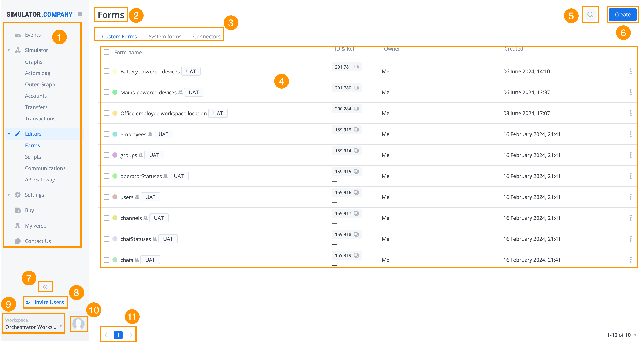Image resolution: width=644 pixels, height=342 pixels.
Task: Copy ID 159 918 with copy icon
Action: point(356,234)
